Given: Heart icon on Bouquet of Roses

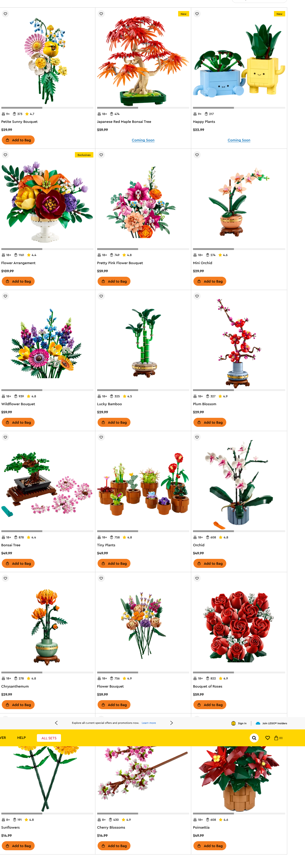Looking at the screenshot, I should pos(197,578).
